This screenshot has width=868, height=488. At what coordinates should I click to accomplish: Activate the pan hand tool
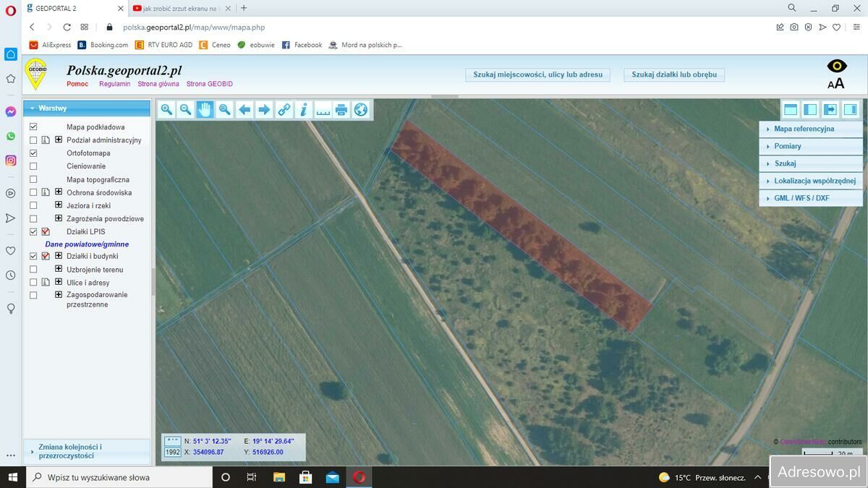[x=205, y=109]
